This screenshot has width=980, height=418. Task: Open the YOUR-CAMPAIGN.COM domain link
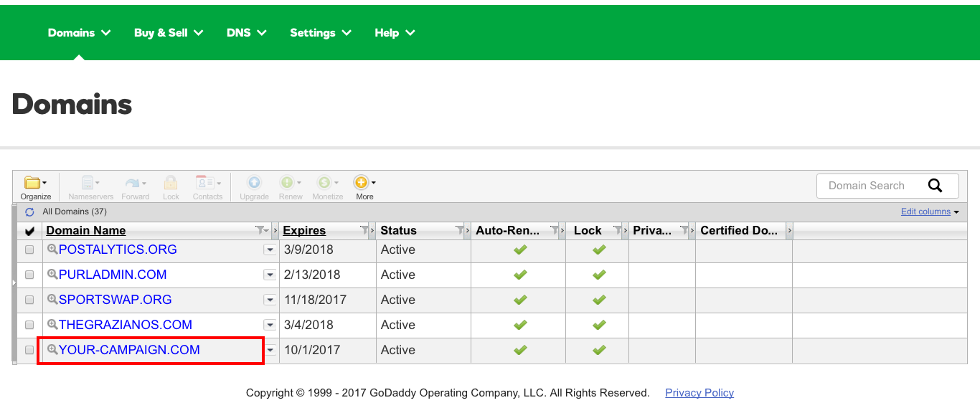tap(129, 350)
